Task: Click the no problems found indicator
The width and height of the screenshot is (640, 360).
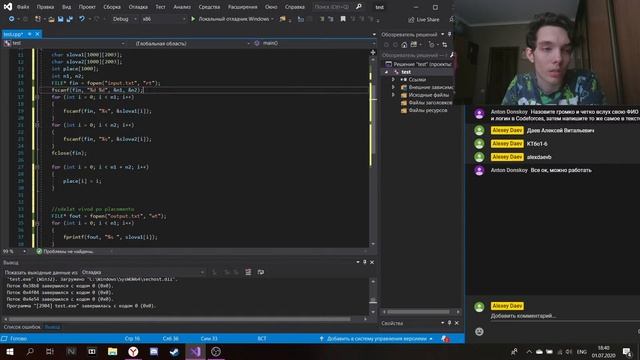Action: coord(65,251)
